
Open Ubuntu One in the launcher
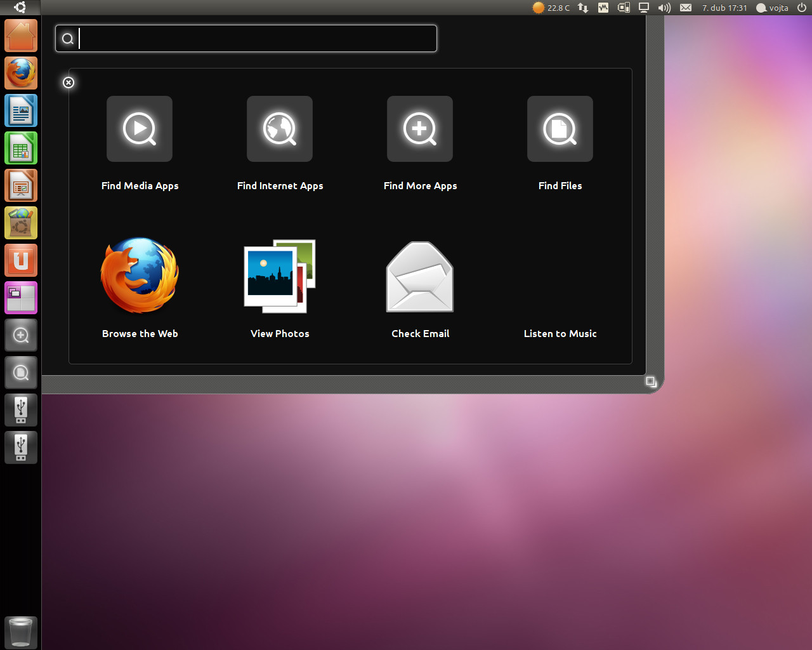[21, 260]
